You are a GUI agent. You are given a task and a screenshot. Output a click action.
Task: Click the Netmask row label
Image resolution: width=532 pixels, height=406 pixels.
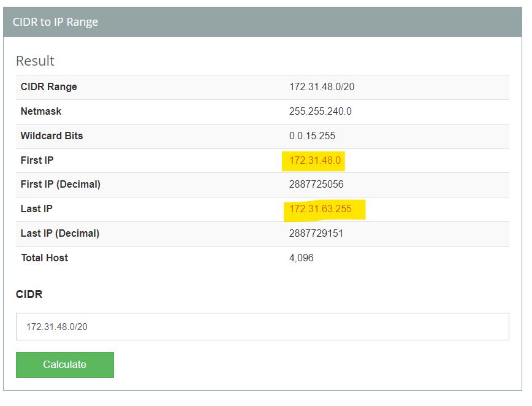pyautogui.click(x=41, y=112)
